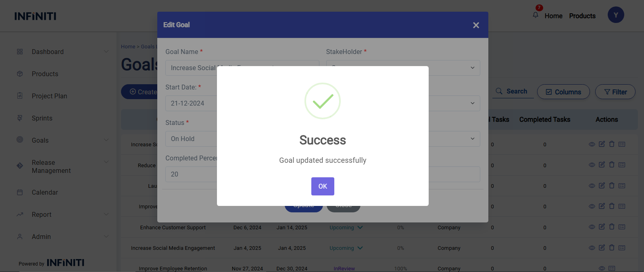
Task: Open the StakeHolder dropdown
Action: pos(403,68)
